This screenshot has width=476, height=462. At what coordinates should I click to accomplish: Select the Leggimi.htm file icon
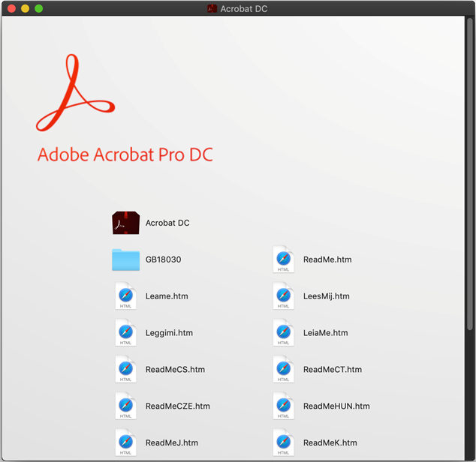125,333
